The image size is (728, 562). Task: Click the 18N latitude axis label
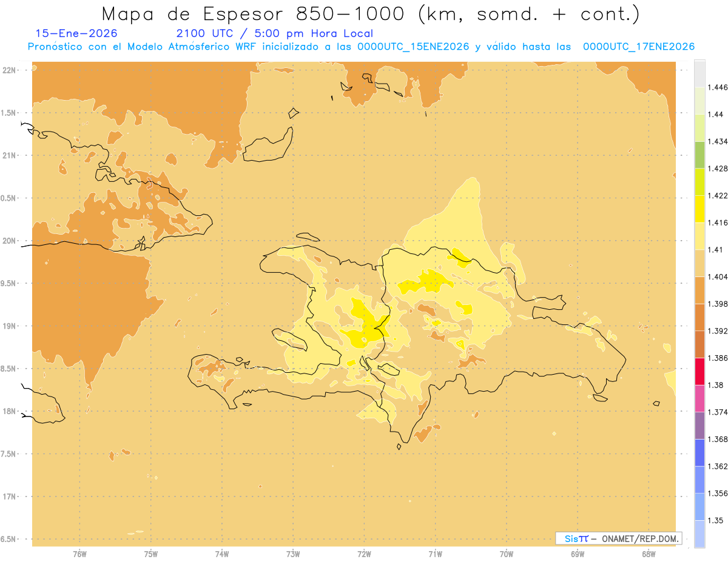(8, 411)
